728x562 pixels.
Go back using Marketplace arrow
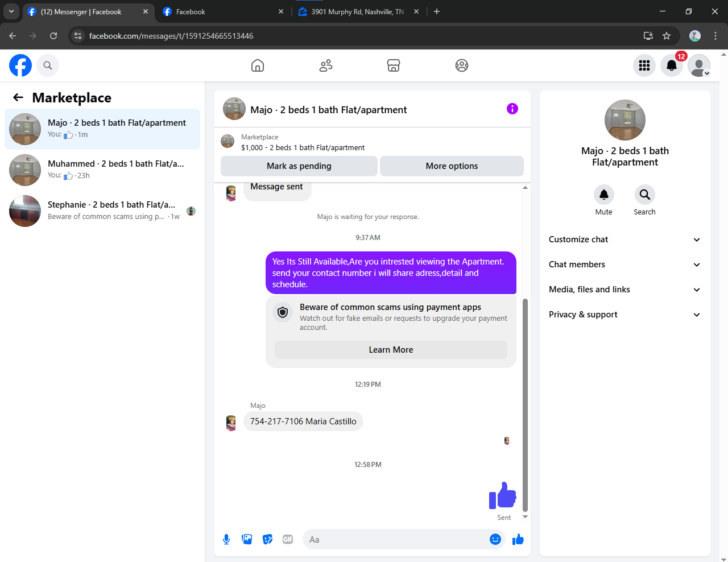[18, 97]
